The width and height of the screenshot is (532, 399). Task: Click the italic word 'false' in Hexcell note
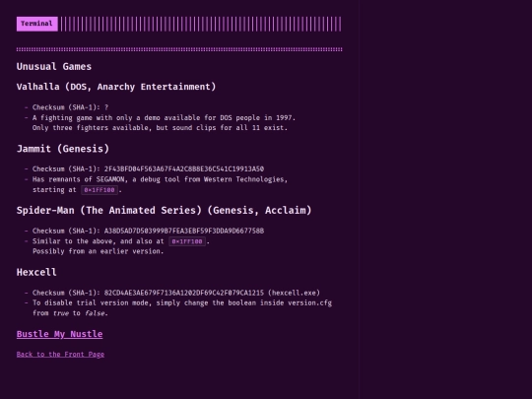point(95,313)
